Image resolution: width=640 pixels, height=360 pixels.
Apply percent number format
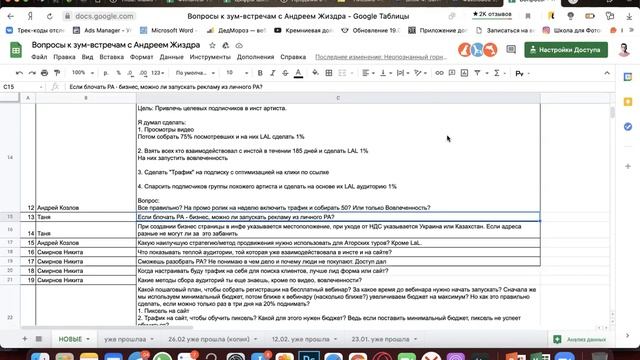coord(118,73)
